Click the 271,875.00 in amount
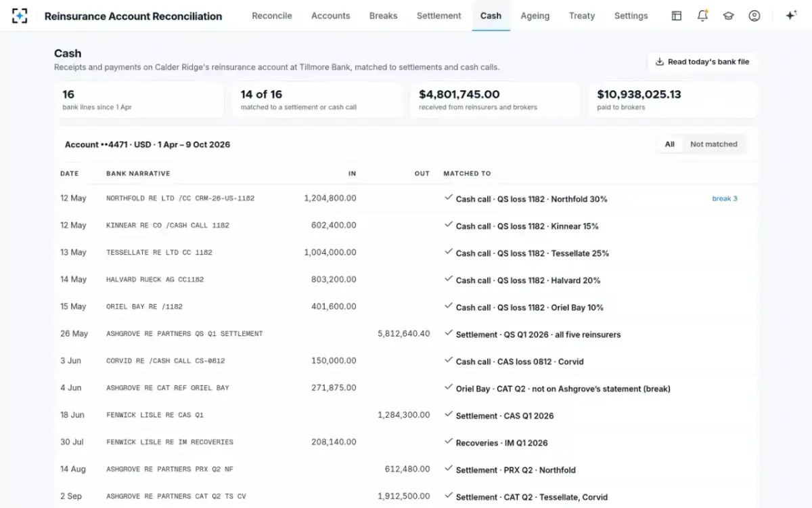Image resolution: width=812 pixels, height=508 pixels. coord(334,388)
